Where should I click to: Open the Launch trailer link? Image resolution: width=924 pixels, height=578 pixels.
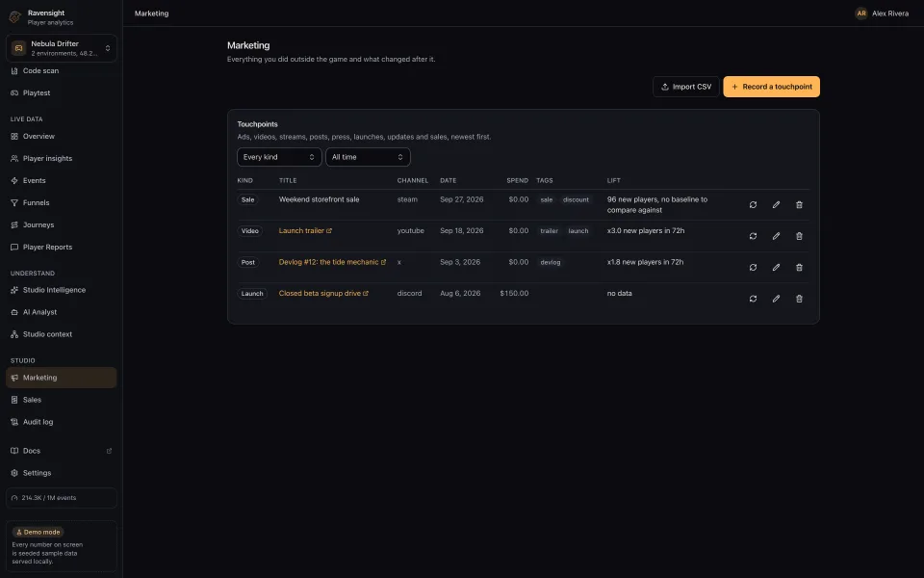pos(305,230)
